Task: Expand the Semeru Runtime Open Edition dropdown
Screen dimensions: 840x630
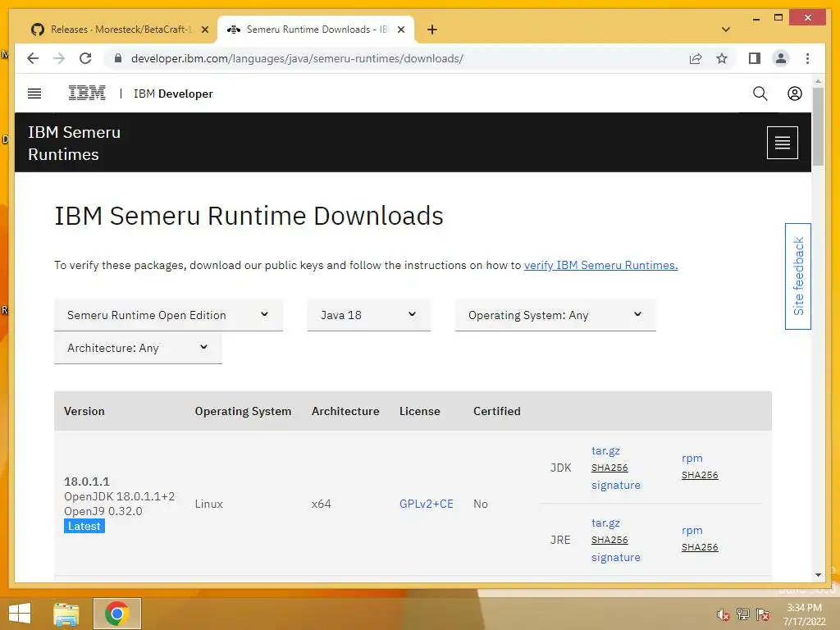Action: pyautogui.click(x=168, y=315)
